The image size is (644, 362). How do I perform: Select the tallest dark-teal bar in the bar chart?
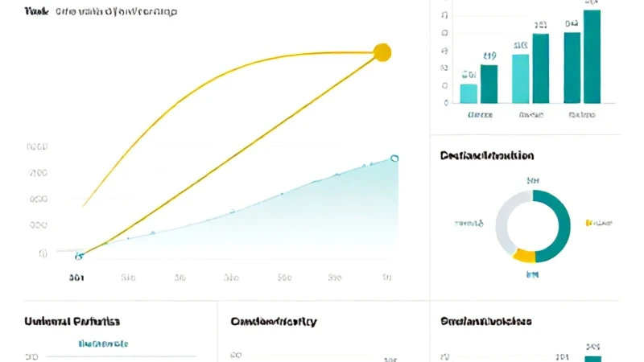[x=592, y=56]
